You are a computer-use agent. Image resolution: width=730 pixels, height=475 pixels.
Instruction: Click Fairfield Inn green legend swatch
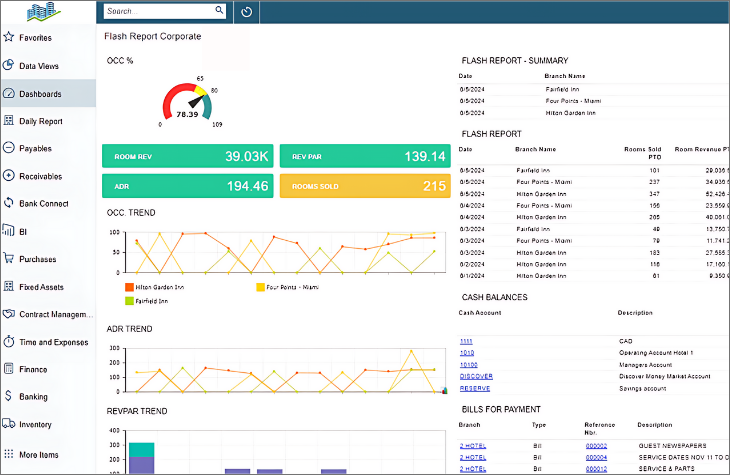[129, 301]
